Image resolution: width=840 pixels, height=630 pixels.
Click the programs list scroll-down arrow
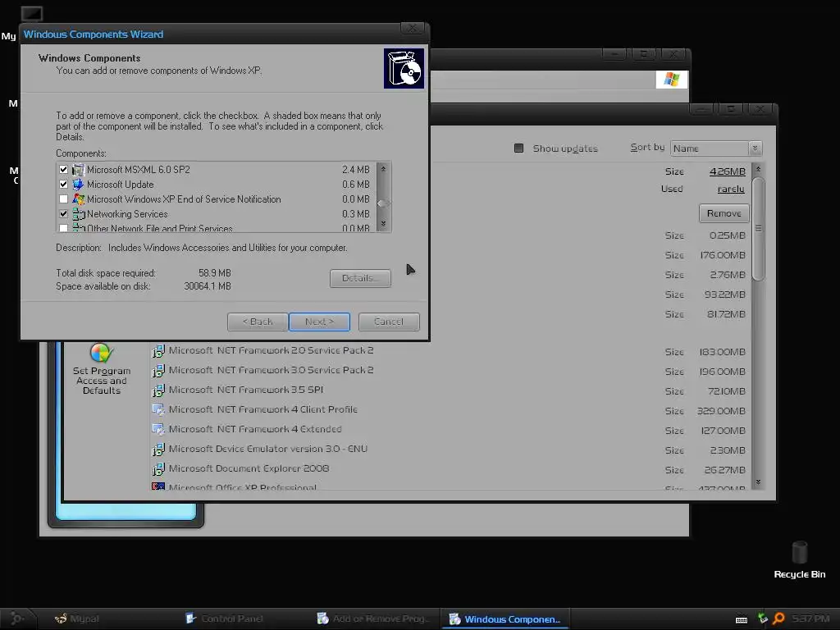click(x=758, y=482)
